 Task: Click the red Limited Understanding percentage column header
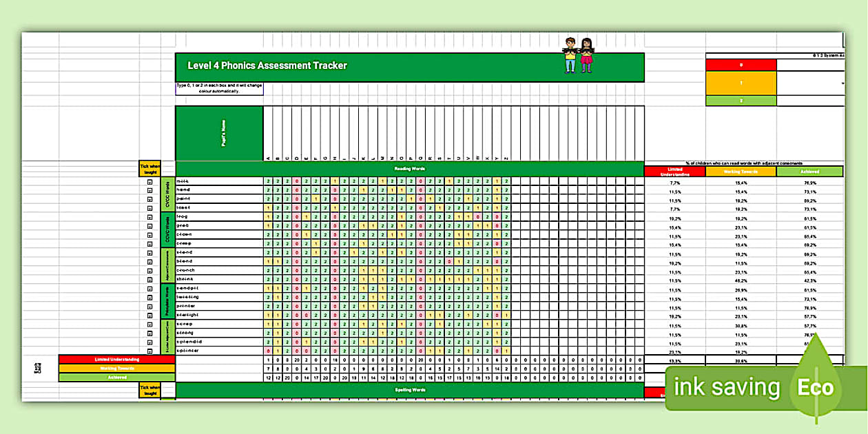pyautogui.click(x=674, y=172)
